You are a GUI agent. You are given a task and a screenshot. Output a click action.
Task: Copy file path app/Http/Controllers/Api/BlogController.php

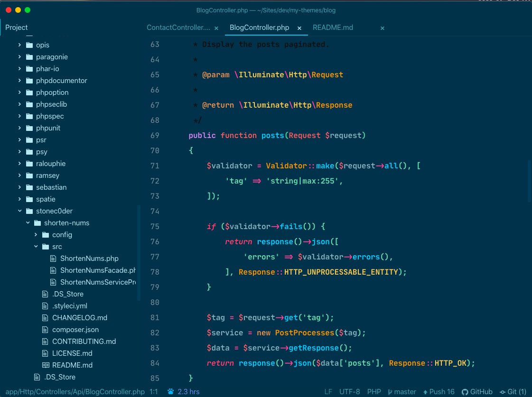(75, 392)
